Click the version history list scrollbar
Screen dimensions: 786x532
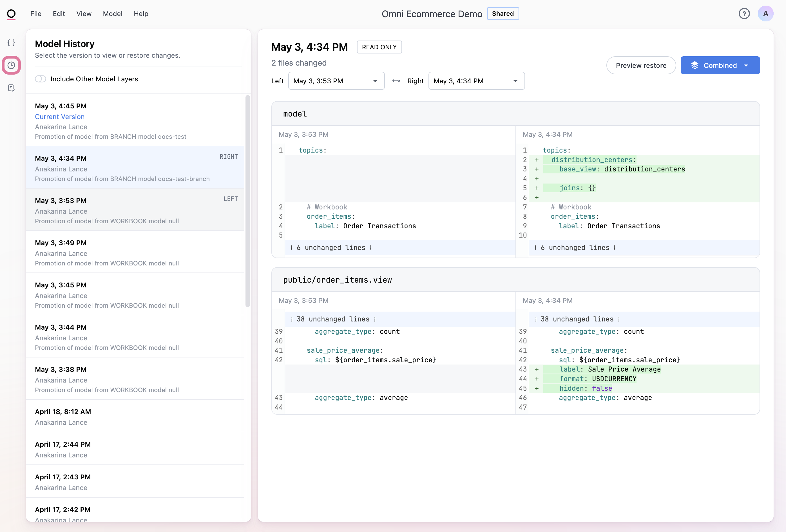click(247, 201)
